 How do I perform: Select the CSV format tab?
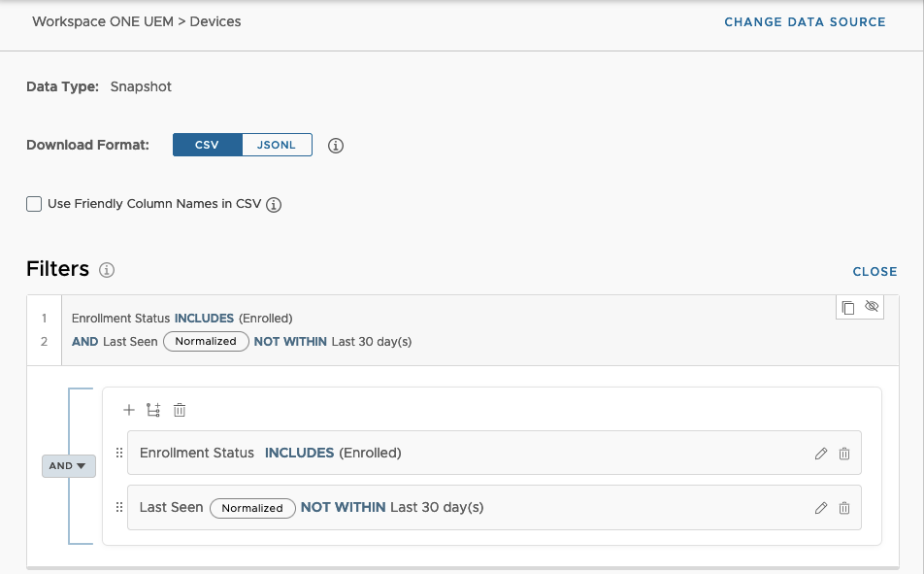coord(207,144)
